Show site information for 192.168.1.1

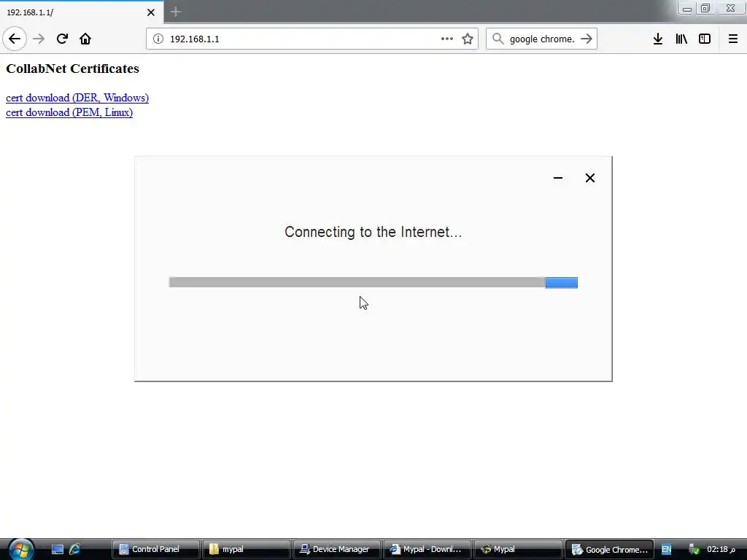(158, 39)
